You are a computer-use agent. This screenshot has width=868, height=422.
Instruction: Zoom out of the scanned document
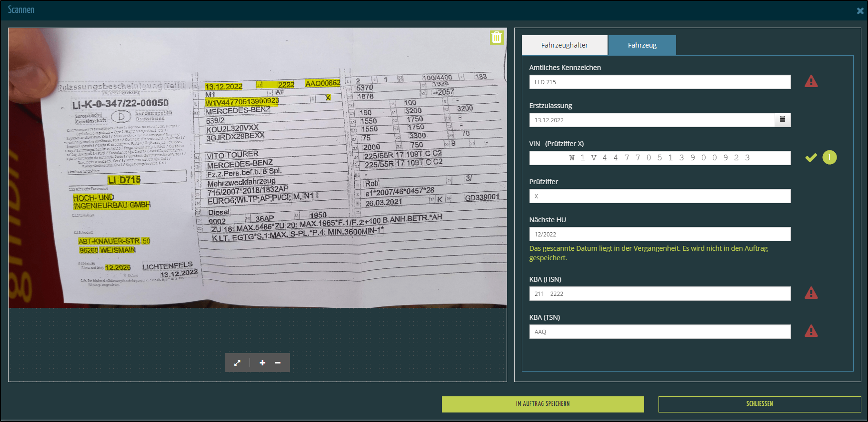coord(278,363)
